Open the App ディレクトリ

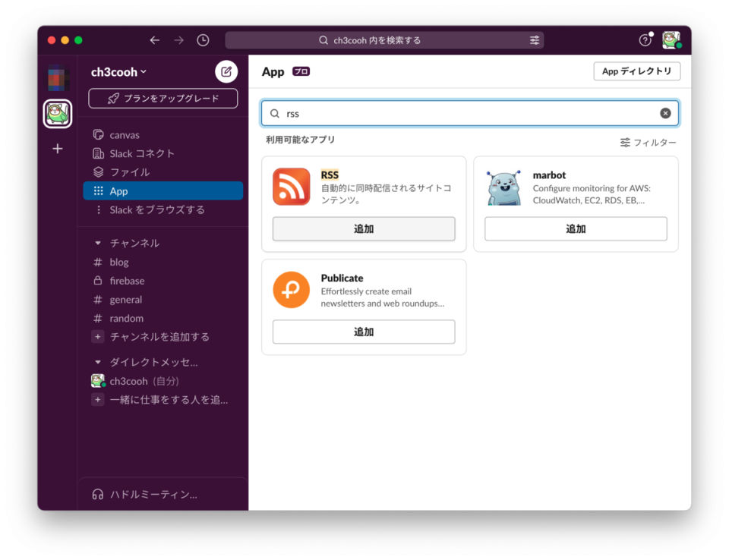click(637, 71)
